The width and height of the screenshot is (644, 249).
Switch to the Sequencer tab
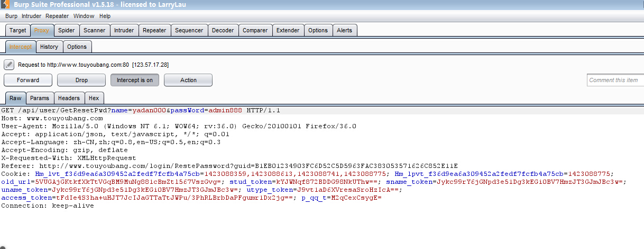click(x=189, y=30)
